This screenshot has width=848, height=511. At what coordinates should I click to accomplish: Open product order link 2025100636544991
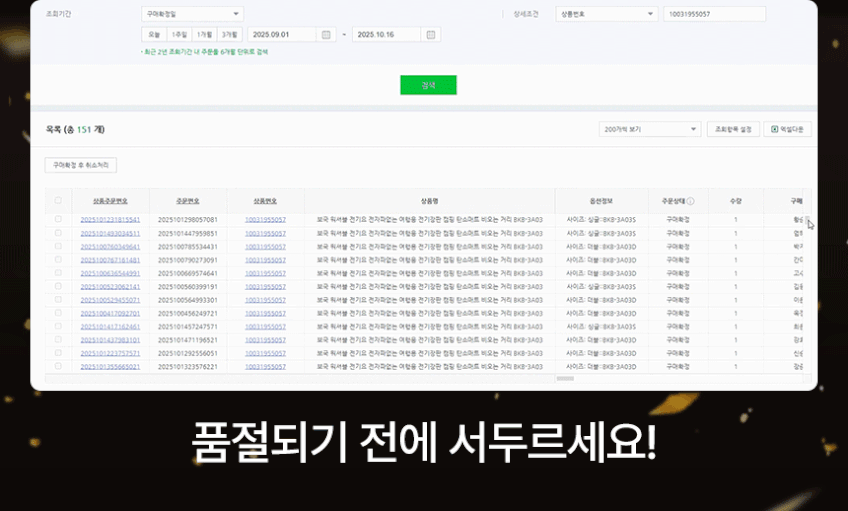tap(110, 273)
